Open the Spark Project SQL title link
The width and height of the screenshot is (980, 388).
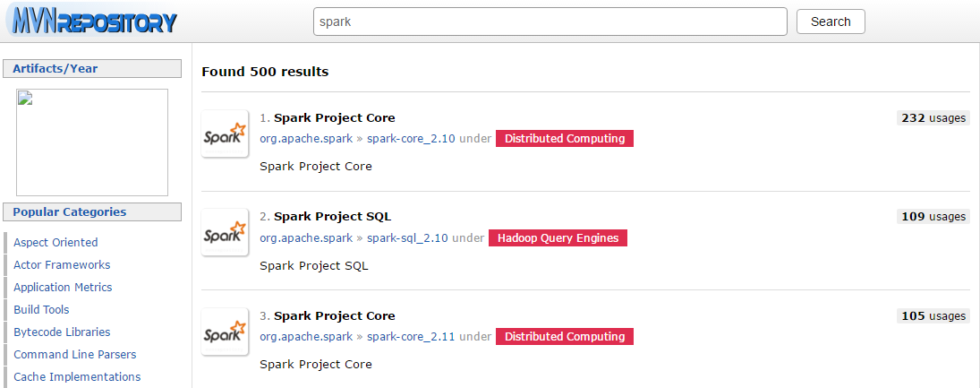pyautogui.click(x=333, y=217)
